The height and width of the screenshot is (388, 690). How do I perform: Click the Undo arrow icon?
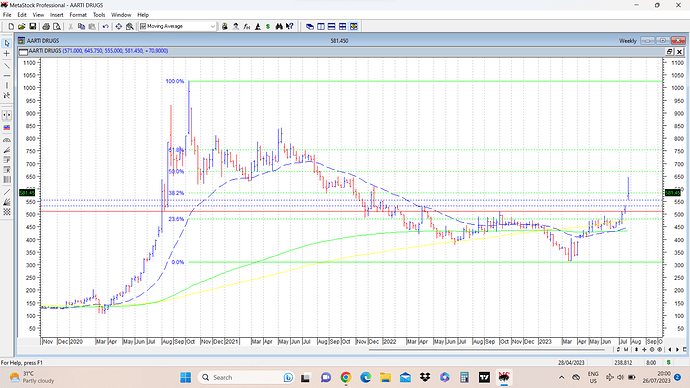point(106,26)
